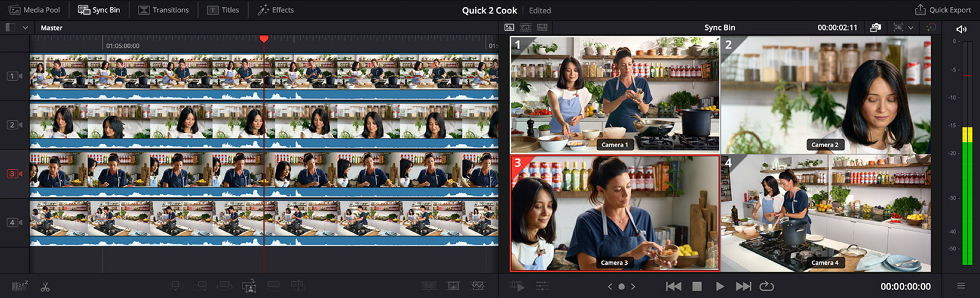Screen dimensions: 980x298
Task: Click the Quick Export icon
Action: 920,10
